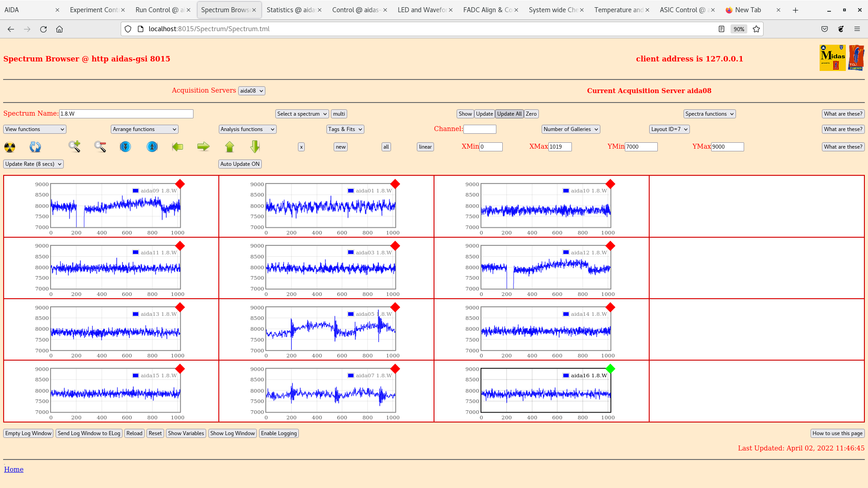Click the green diamond marker on aida16
Screen dimensions: 868x488
(610, 369)
